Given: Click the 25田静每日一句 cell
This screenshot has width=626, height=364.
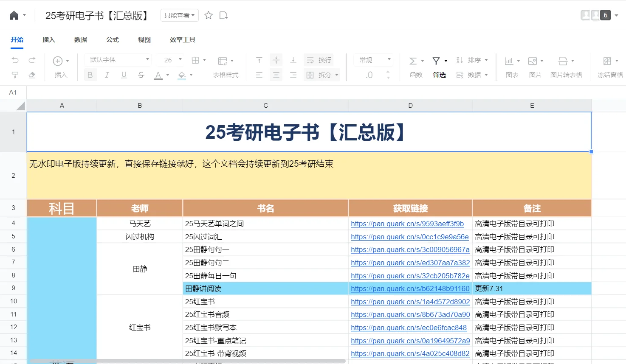Looking at the screenshot, I should point(265,276).
